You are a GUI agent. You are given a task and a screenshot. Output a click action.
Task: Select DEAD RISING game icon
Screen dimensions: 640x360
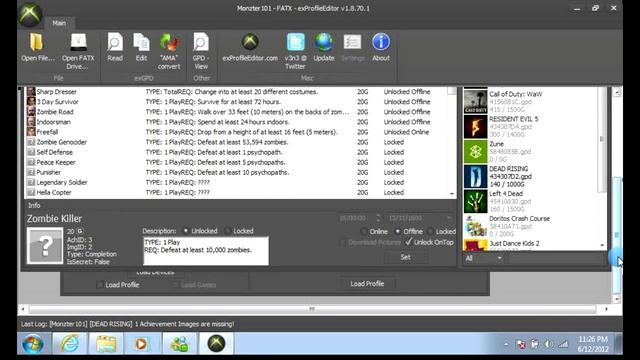(476, 176)
